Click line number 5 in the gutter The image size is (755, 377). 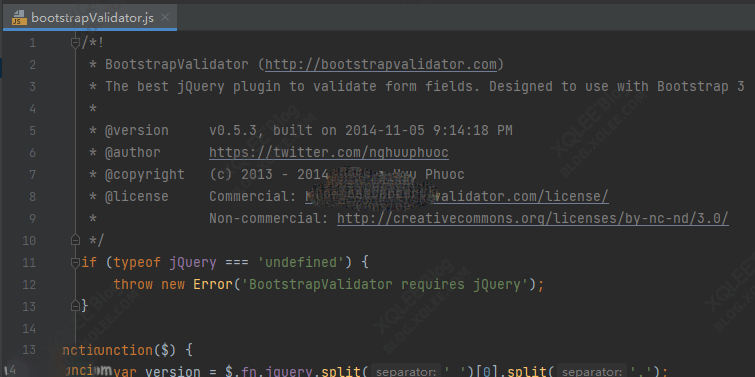[32, 130]
